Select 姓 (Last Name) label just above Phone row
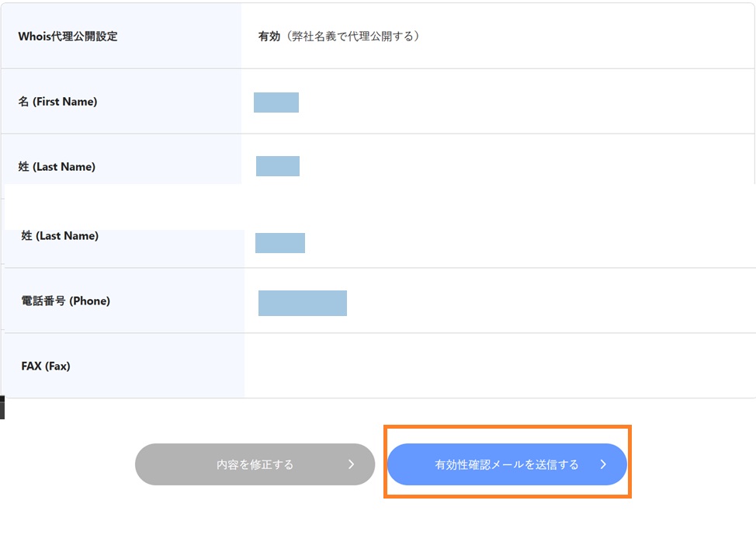756x549 pixels. click(60, 236)
